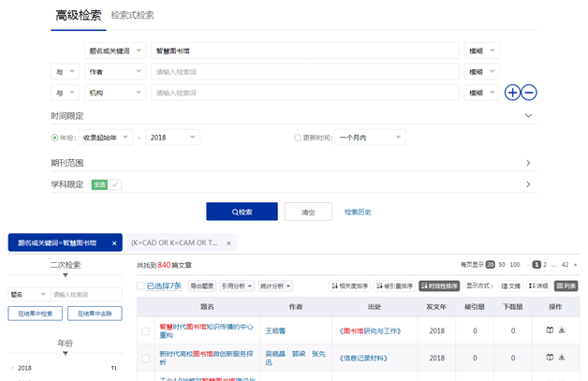Collapse the 二次检索 section triangle
This screenshot has height=381, width=588.
tap(66, 275)
